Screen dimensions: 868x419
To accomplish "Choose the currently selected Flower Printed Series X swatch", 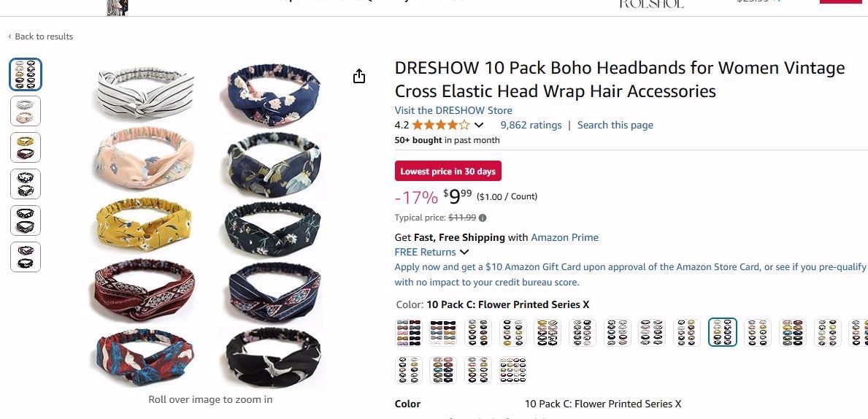I will pyautogui.click(x=723, y=332).
